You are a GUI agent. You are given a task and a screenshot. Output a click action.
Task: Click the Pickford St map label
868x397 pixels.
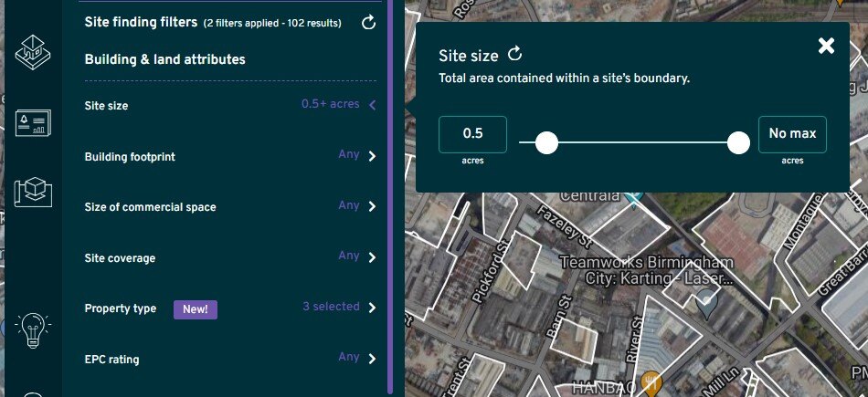click(x=490, y=270)
